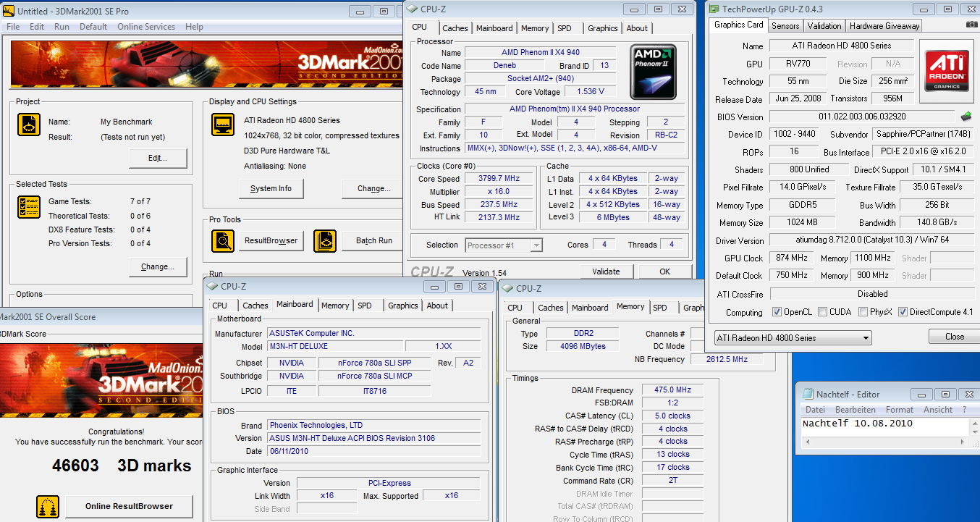Click the 46603 3D marks score
Image resolution: width=980 pixels, height=522 pixels.
122,466
